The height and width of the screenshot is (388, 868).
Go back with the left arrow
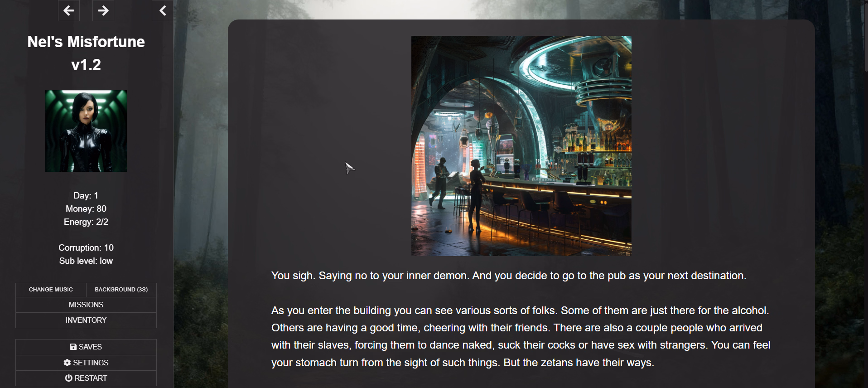[69, 10]
